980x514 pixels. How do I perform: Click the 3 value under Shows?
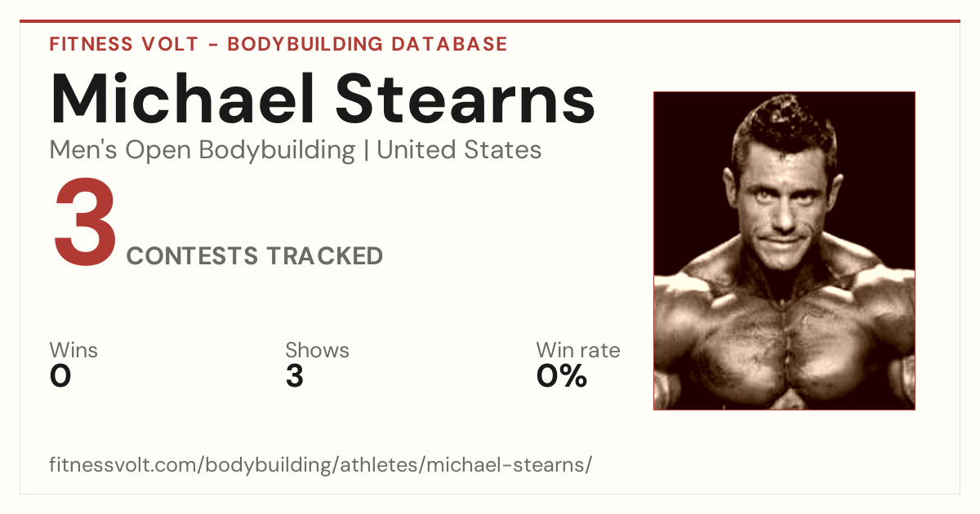[x=295, y=376]
